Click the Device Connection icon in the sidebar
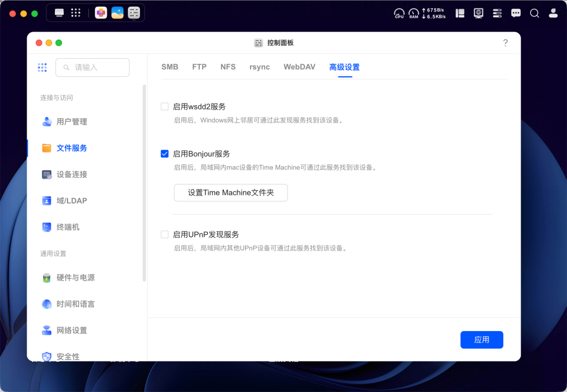Screen dimensions: 567x392 coord(47,175)
